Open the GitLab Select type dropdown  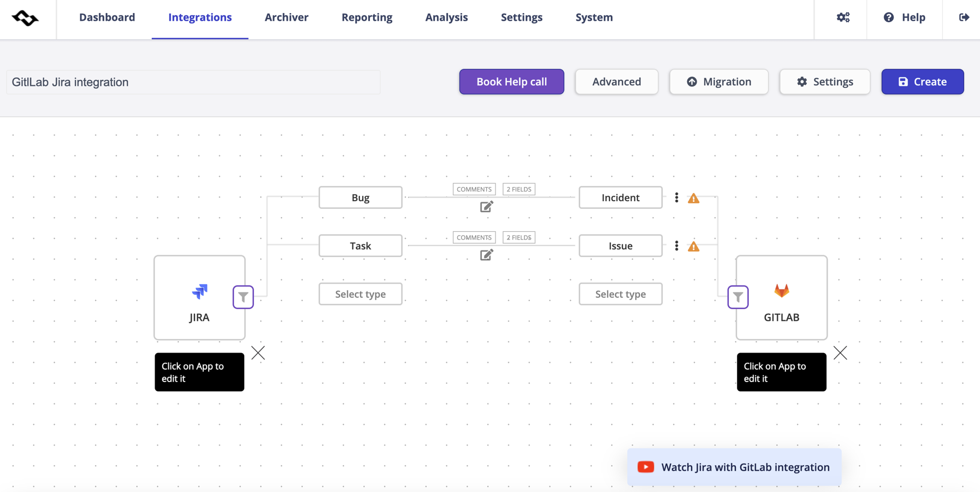621,294
